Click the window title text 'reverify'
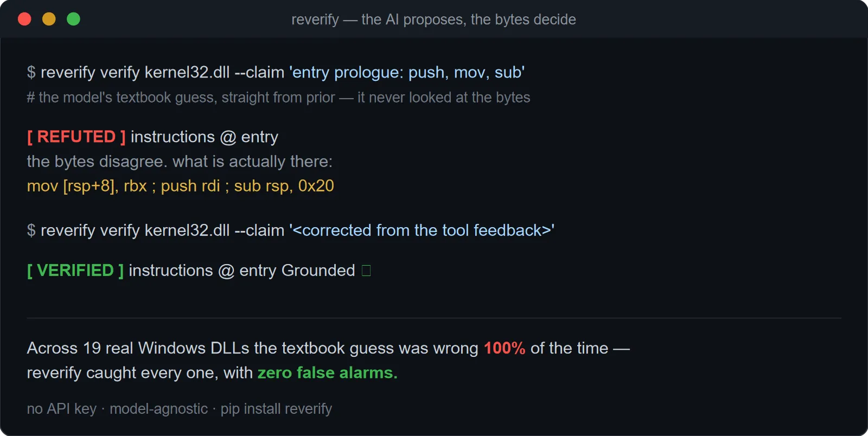 [x=315, y=20]
